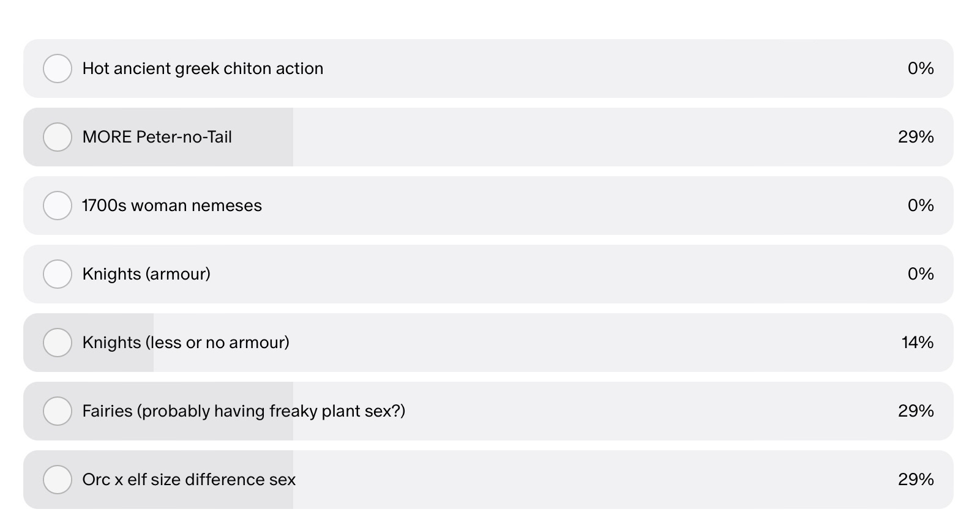Click the 29% result beside the Fairies option
This screenshot has height=520, width=980.
(916, 411)
